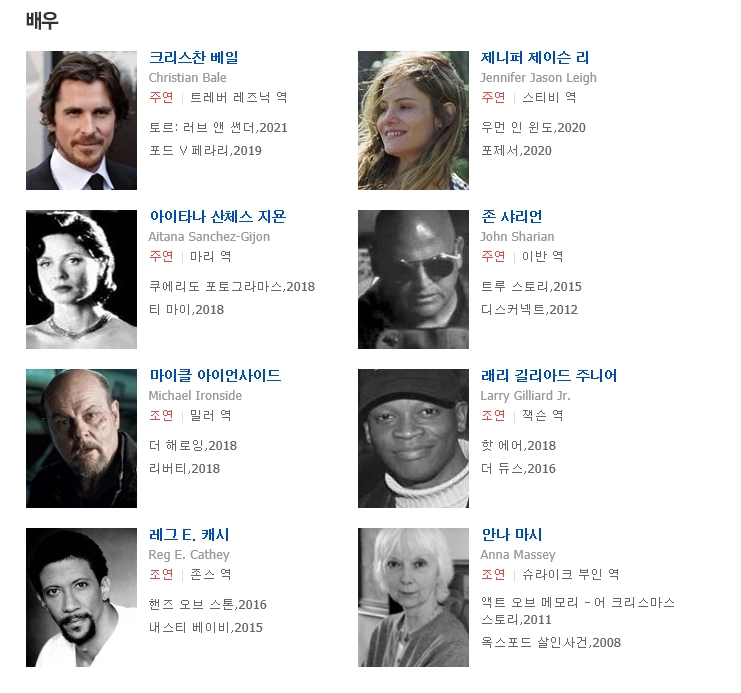Click the actor name 마이클 아이언사이드
The width and height of the screenshot is (741, 693).
point(215,376)
